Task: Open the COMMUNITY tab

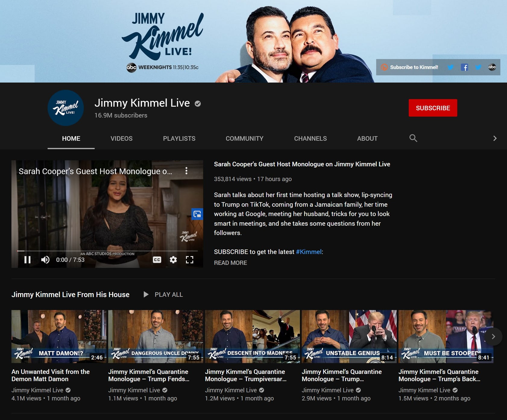Action: 244,138
